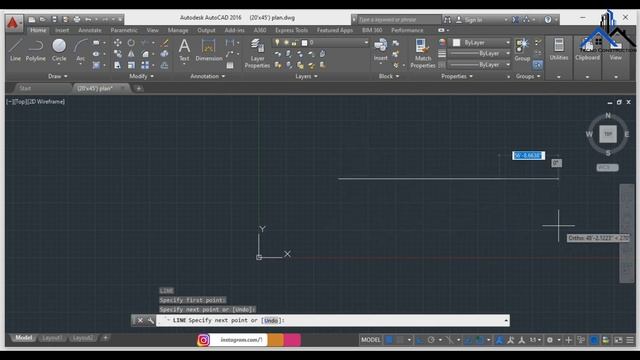
Task: Click the Stretch tool icon
Action: (x=118, y=65)
